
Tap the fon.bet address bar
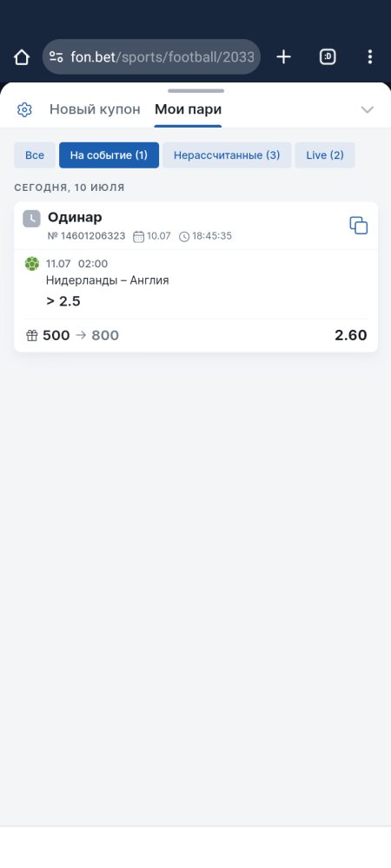[x=151, y=56]
